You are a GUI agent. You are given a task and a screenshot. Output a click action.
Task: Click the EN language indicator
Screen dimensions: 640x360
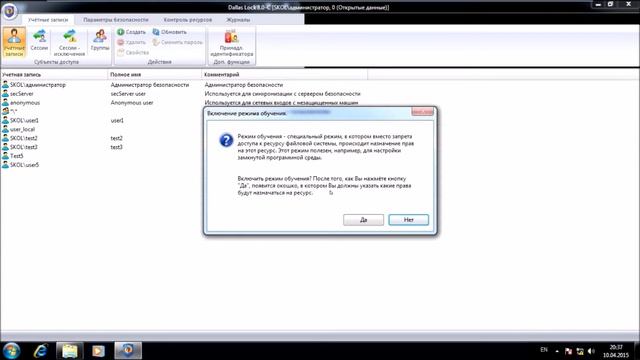(544, 350)
